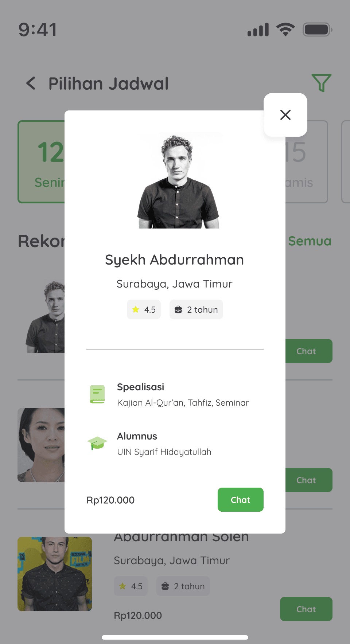Image resolution: width=350 pixels, height=644 pixels.
Task: Open the filter funnel icon
Action: tap(321, 83)
